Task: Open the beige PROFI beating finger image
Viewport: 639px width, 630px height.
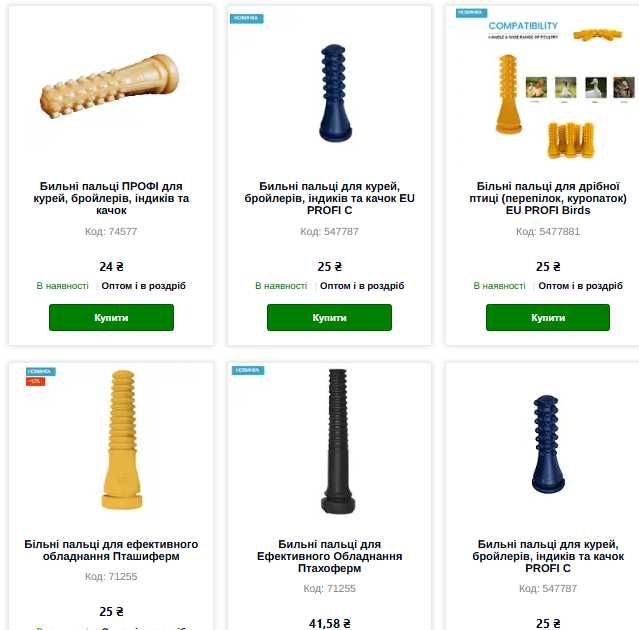Action: pyautogui.click(x=110, y=87)
